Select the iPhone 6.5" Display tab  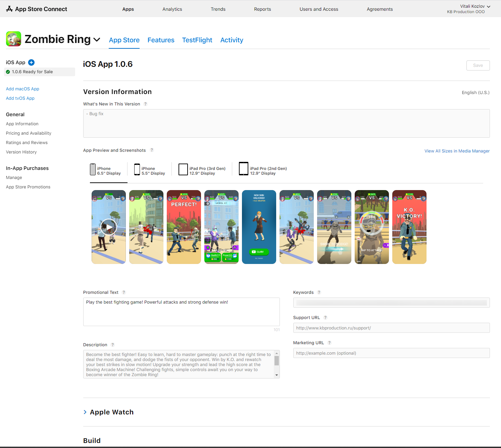[x=109, y=171]
